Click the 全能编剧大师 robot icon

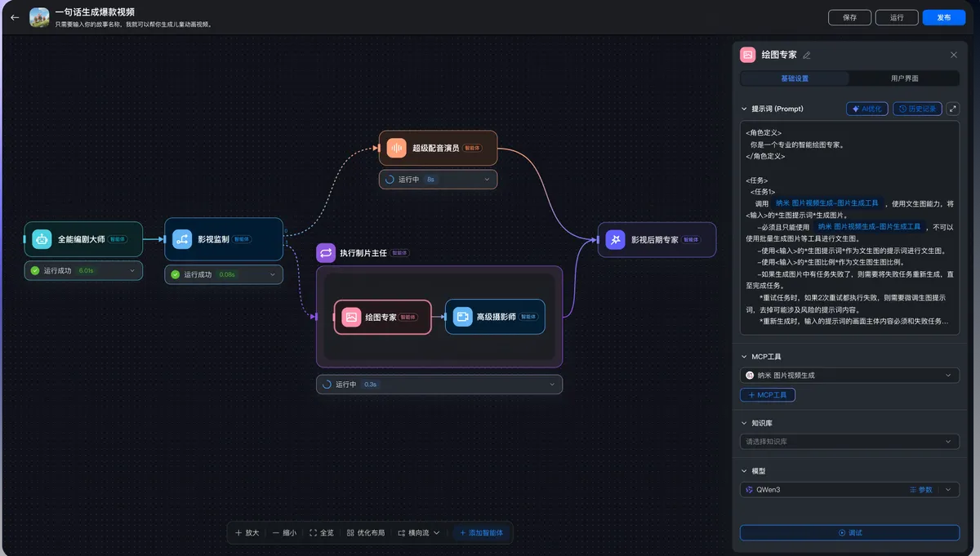click(x=42, y=239)
